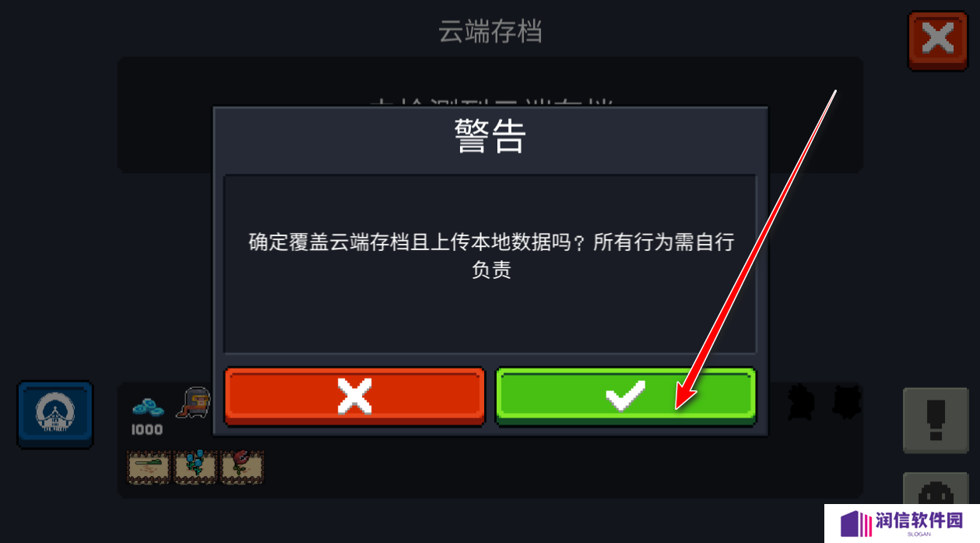
Task: Close the cloud save screen with top-right X
Action: pos(938,41)
